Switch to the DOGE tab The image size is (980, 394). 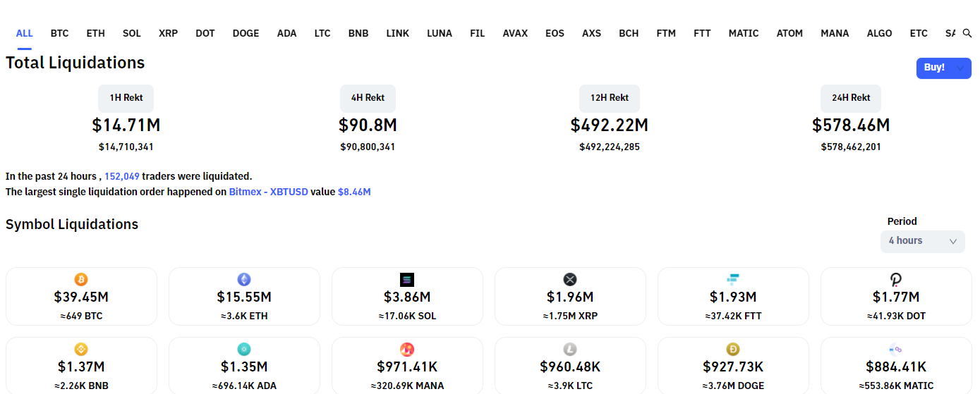246,33
